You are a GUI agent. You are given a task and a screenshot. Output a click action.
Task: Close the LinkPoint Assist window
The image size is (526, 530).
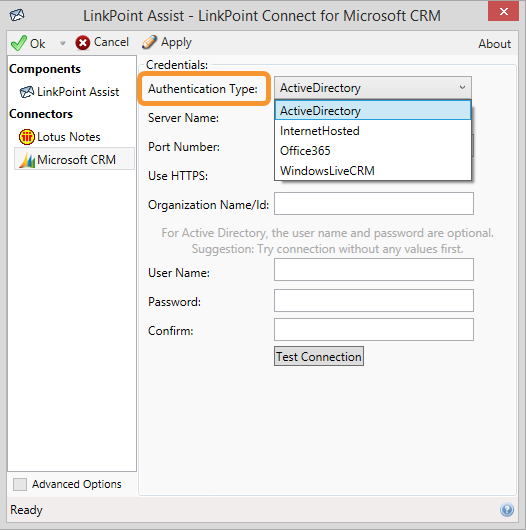[503, 11]
